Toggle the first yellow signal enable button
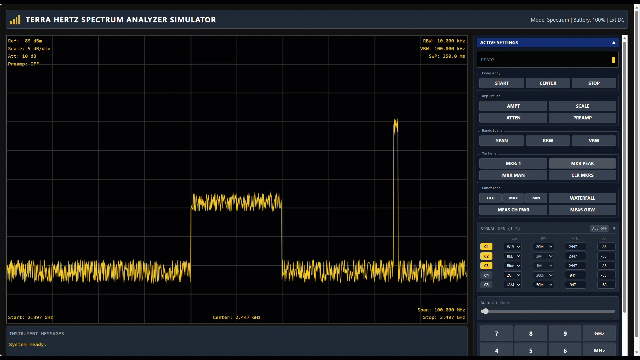The height and width of the screenshot is (360, 640). pos(486,247)
